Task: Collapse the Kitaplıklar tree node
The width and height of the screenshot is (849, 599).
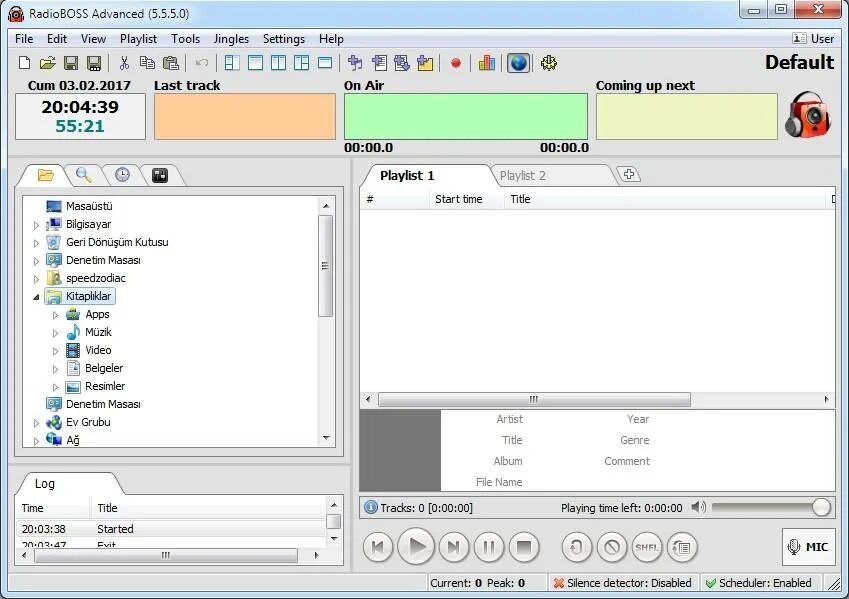Action: 36,297
